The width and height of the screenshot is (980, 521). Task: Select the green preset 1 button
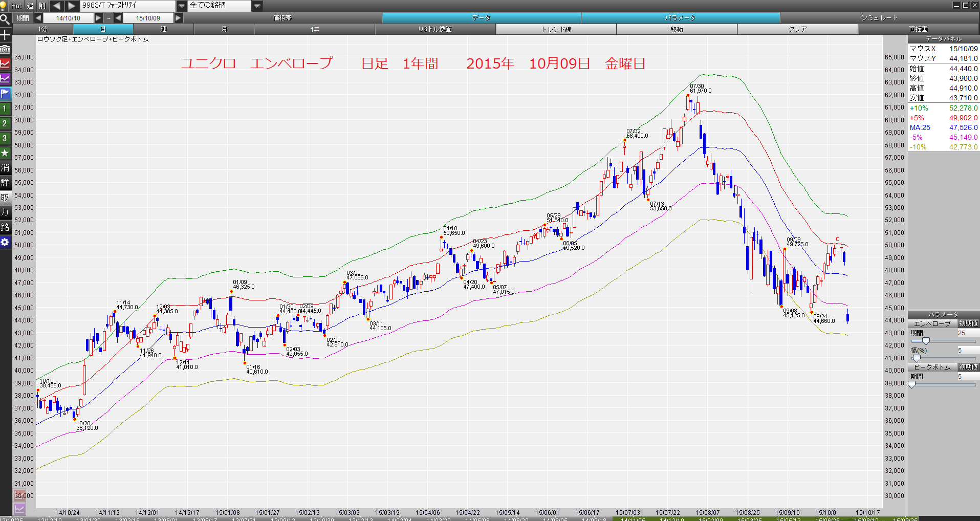tap(5, 108)
